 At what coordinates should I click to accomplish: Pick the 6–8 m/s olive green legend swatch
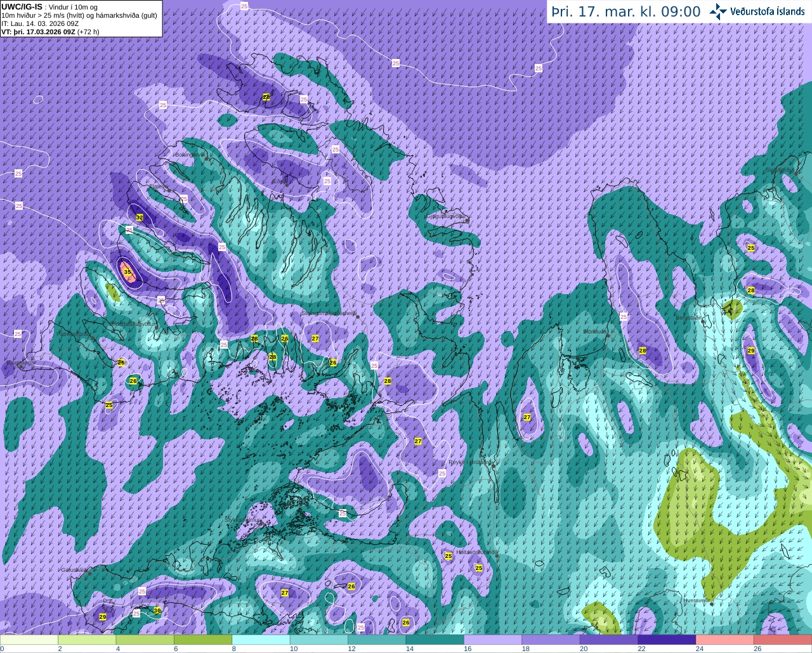(x=203, y=640)
